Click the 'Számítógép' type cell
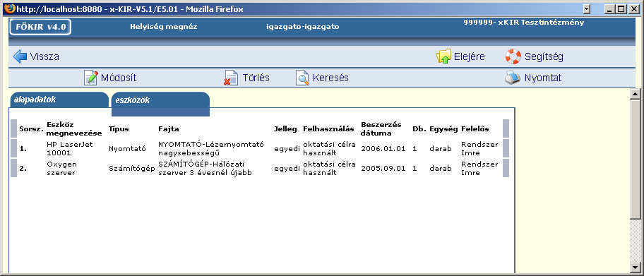The height and width of the screenshot is (276, 644). (x=132, y=169)
